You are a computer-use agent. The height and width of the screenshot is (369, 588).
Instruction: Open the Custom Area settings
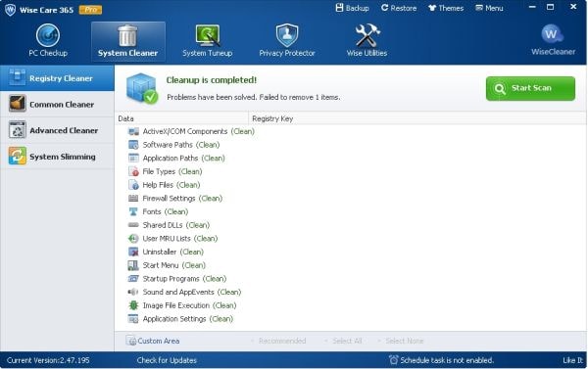click(x=153, y=341)
